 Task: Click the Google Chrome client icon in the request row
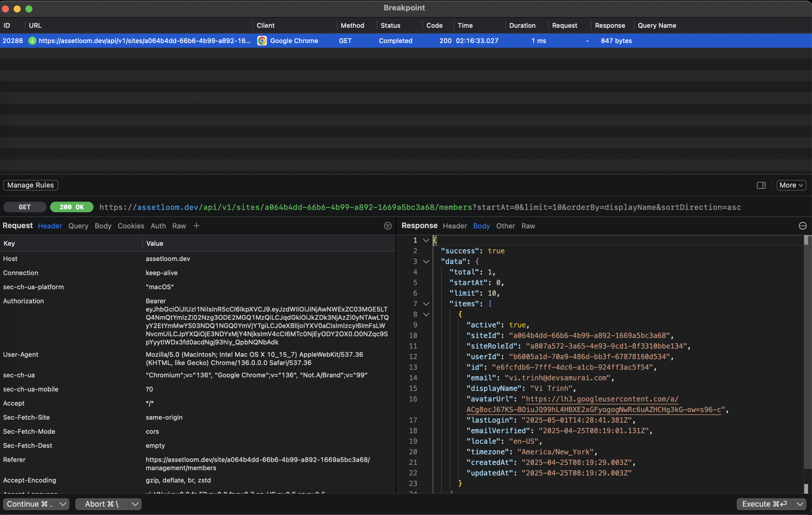[262, 41]
